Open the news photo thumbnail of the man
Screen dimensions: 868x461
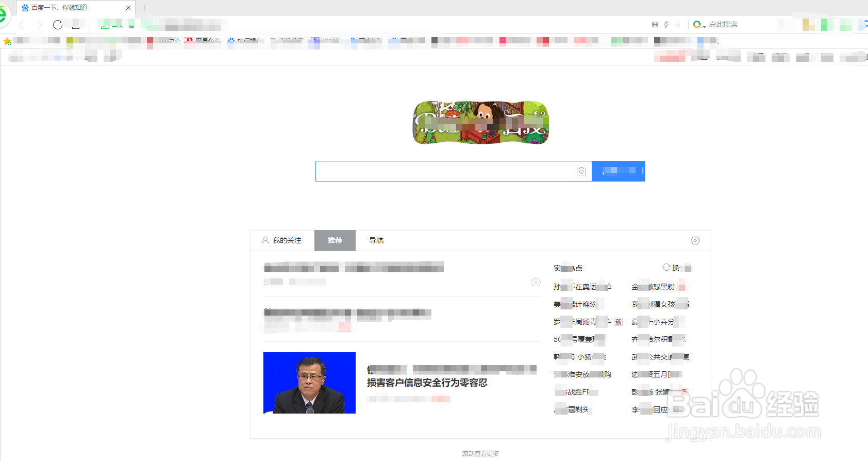click(x=309, y=383)
